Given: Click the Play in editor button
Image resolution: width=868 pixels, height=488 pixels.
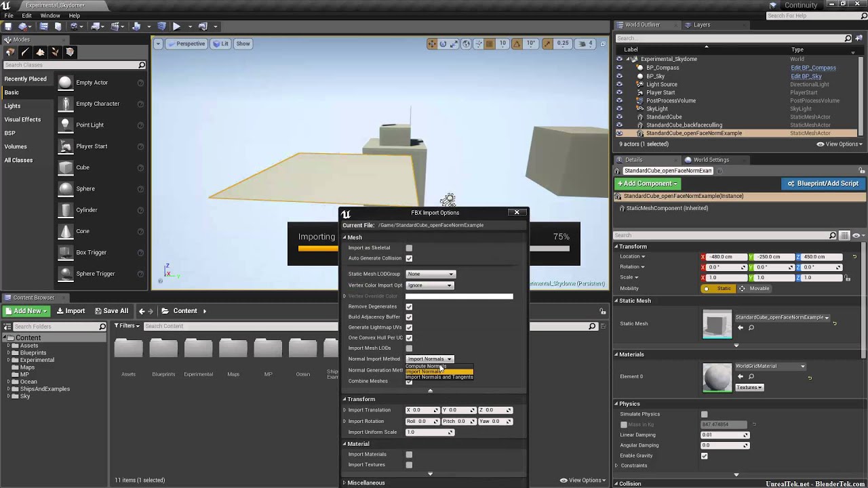Looking at the screenshot, I should [176, 26].
